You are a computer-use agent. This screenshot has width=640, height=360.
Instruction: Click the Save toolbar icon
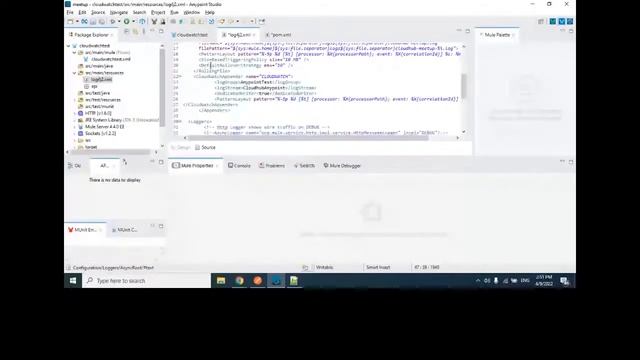click(x=93, y=21)
